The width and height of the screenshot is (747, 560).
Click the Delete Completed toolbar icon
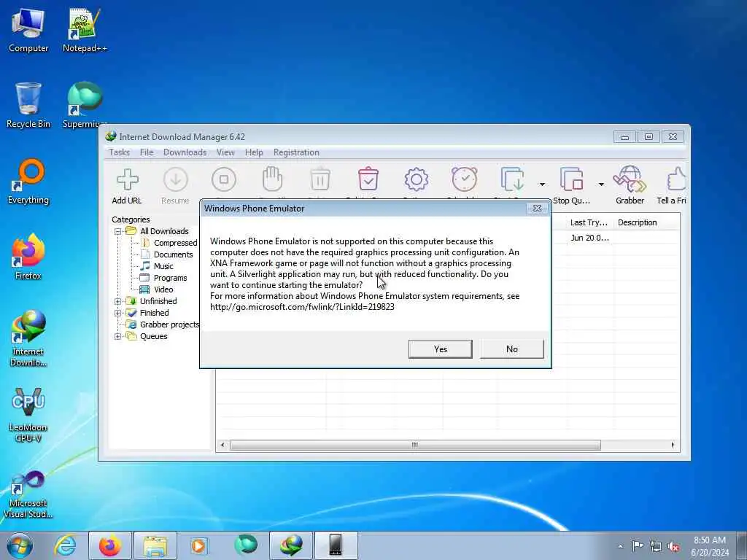(x=368, y=179)
